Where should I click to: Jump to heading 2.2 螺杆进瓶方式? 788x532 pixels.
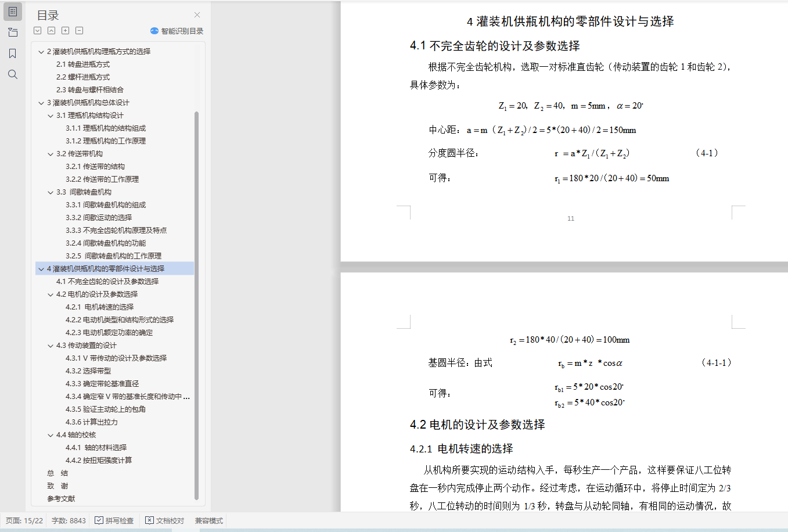83,77
